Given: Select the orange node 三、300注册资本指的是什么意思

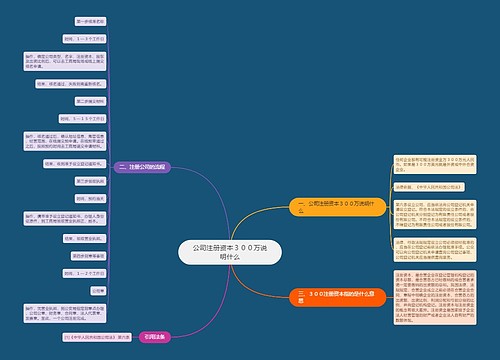Looking at the screenshot, I should 337,297.
